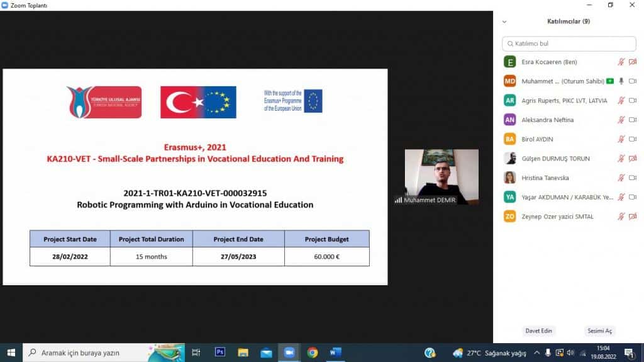This screenshot has height=362, width=644.
Task: Click the disabled camera icon for Esra Kocaeren
Action: pyautogui.click(x=632, y=62)
